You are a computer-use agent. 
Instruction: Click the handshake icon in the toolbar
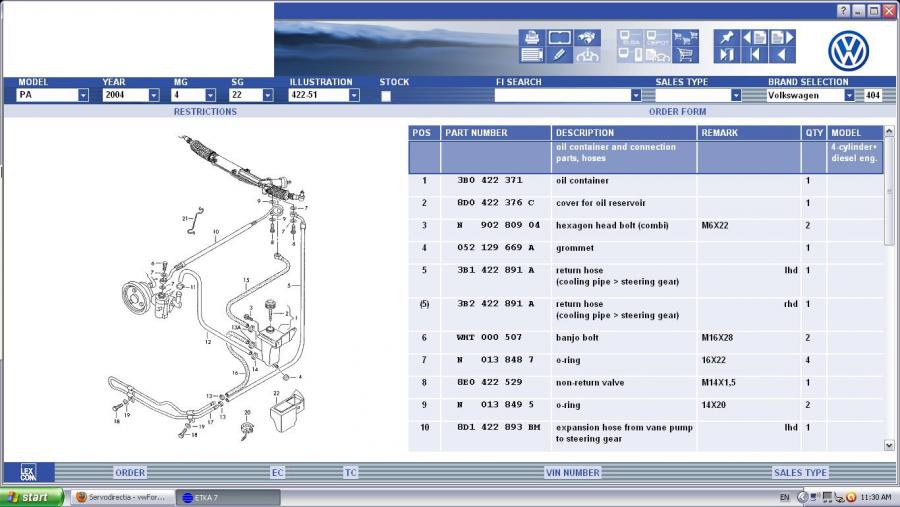(x=587, y=37)
